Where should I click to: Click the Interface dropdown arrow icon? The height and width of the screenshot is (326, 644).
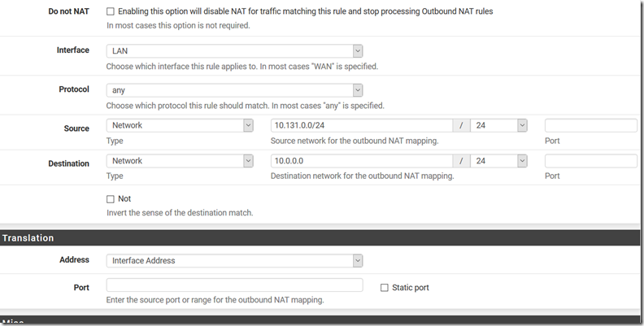click(x=358, y=51)
